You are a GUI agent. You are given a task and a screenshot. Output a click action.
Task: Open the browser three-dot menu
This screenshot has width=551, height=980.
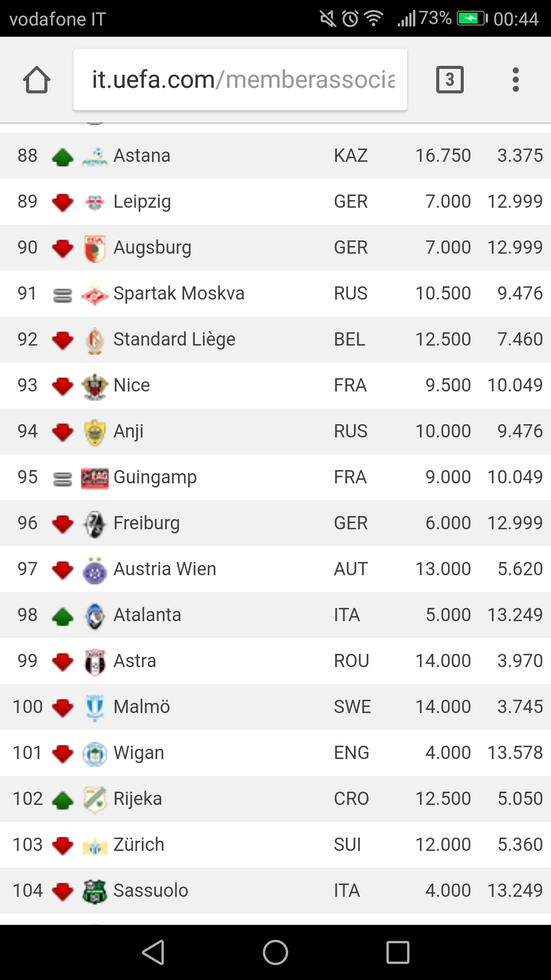515,80
